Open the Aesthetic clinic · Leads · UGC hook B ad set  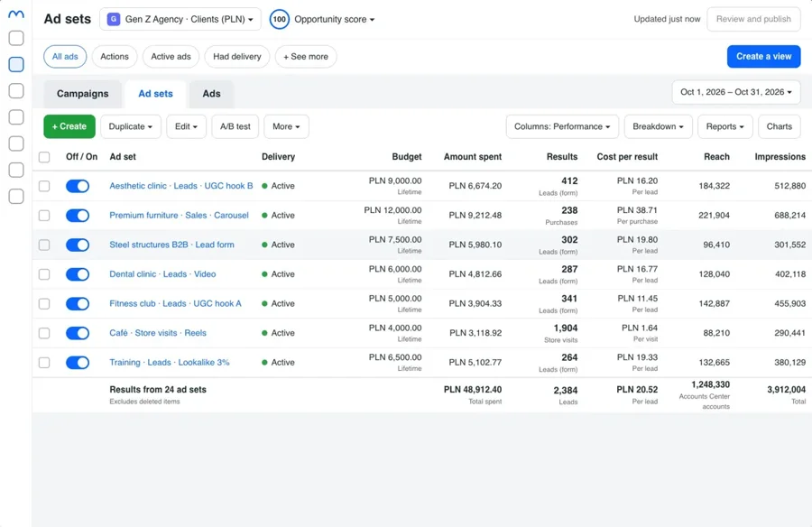tap(181, 186)
